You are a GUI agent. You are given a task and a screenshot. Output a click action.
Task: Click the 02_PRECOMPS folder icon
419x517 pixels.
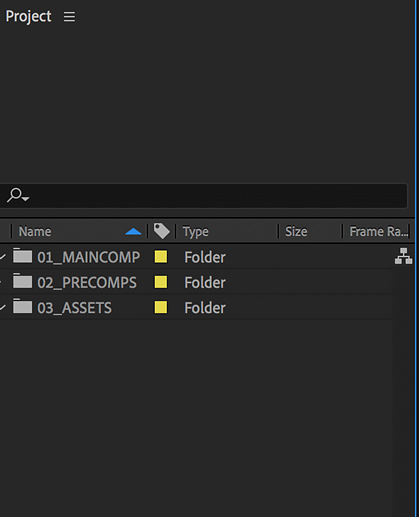pyautogui.click(x=23, y=281)
